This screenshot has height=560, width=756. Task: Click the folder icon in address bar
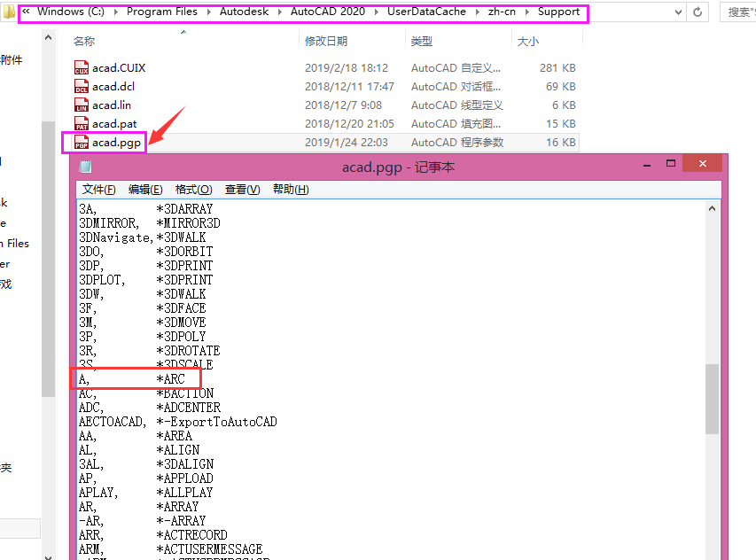click(x=8, y=12)
